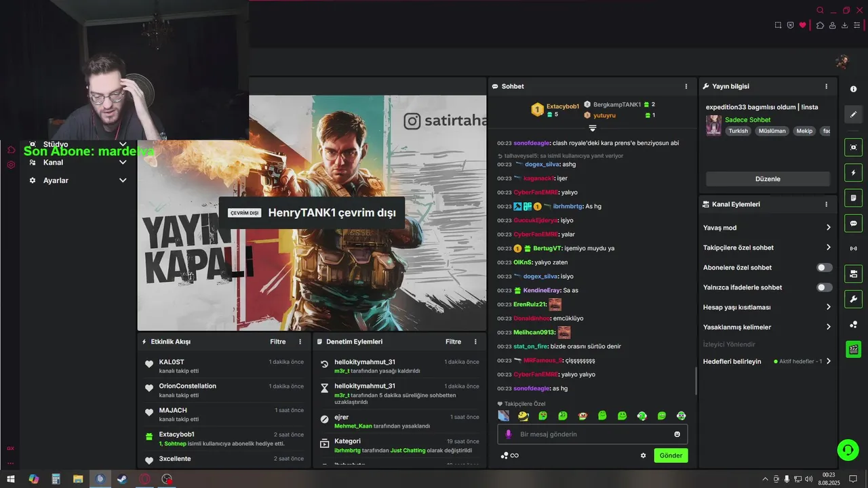
Task: Expand Yavaş mod options
Action: [828, 228]
